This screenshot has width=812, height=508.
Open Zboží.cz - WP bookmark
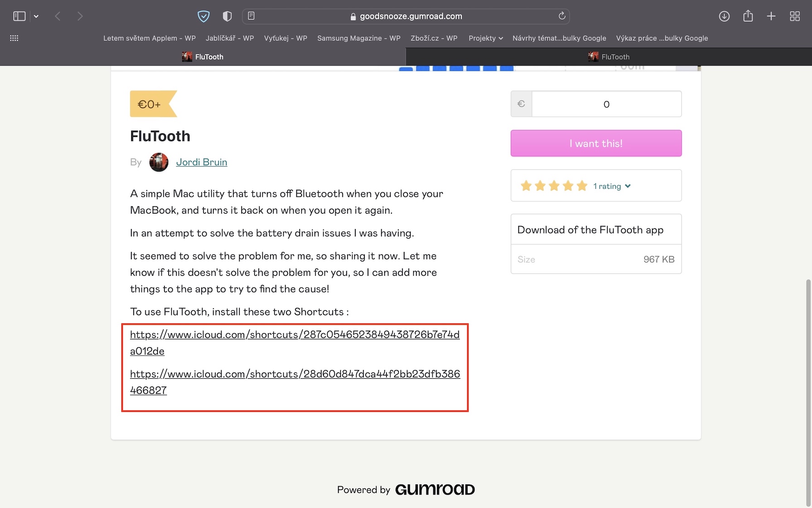[434, 38]
